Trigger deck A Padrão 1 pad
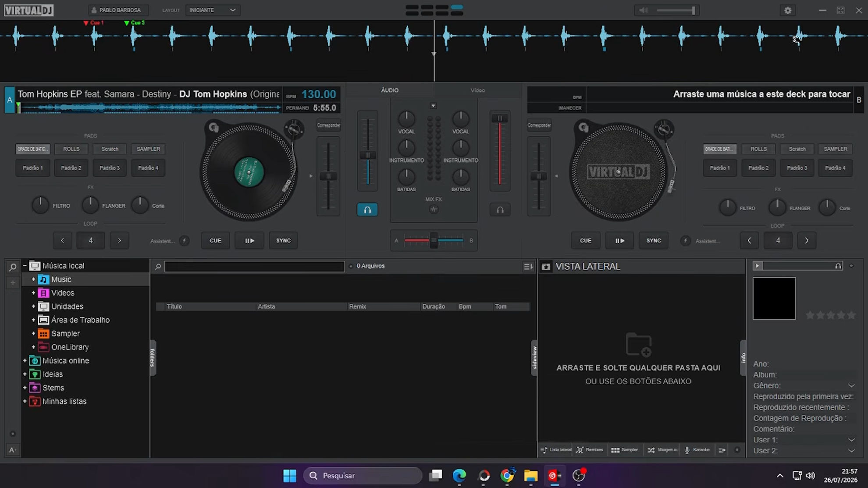 tap(32, 168)
